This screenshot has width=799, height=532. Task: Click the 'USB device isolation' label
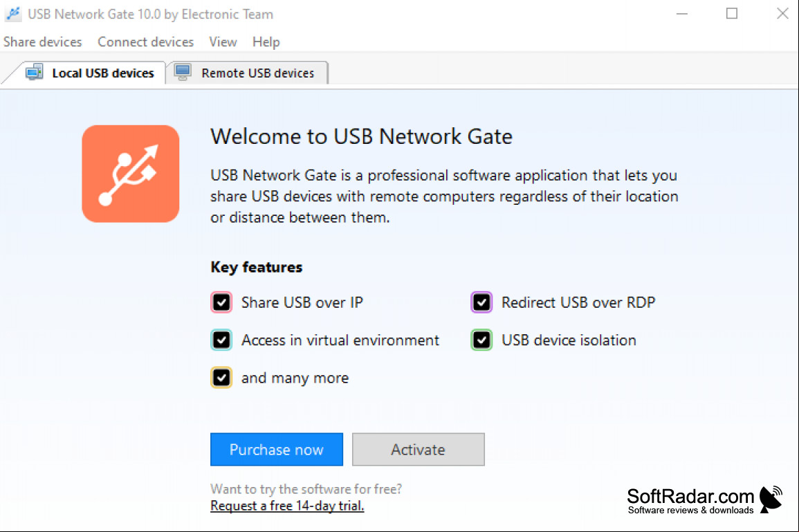pos(569,340)
